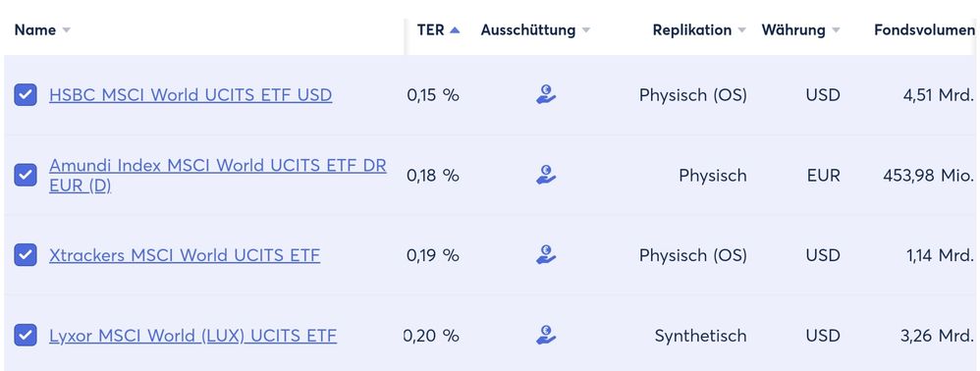Click distribution icon in Xtrackers MSCI World row
Viewport: 980px width, 371px height.
pos(546,255)
